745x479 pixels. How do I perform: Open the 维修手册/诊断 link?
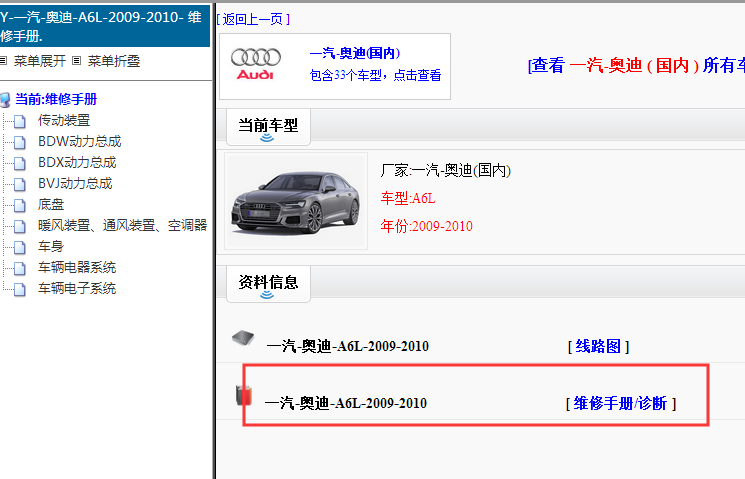(620, 403)
